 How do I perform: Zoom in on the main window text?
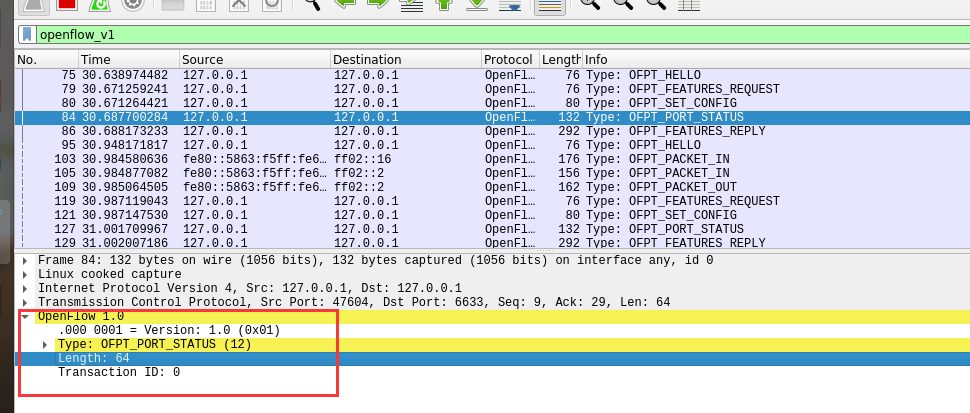[591, 4]
